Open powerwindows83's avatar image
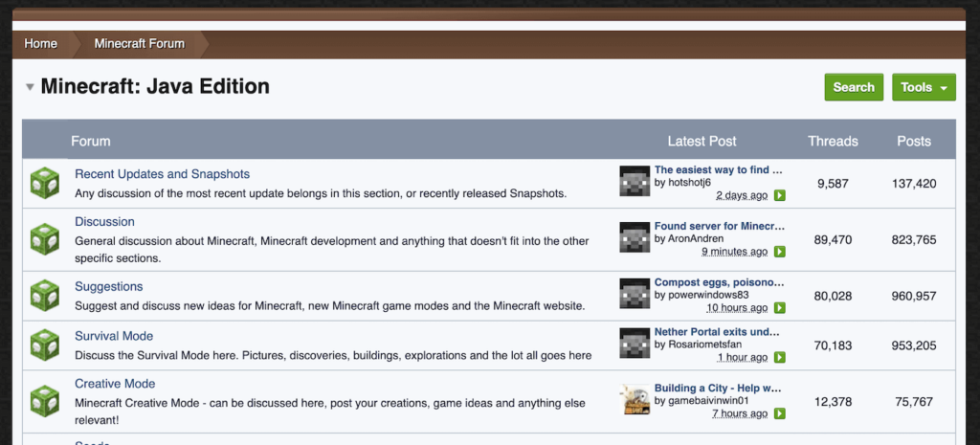Viewport: 980px width, 445px height. 635,293
